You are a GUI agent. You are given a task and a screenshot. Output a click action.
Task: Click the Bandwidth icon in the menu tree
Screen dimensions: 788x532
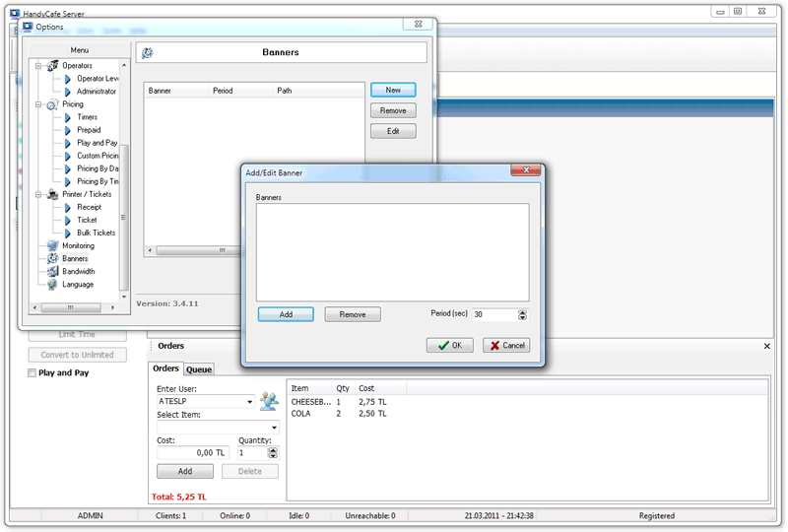click(52, 272)
